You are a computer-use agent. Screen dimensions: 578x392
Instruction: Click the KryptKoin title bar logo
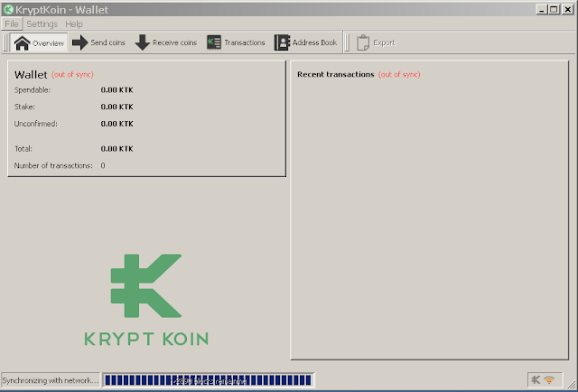[x=8, y=9]
